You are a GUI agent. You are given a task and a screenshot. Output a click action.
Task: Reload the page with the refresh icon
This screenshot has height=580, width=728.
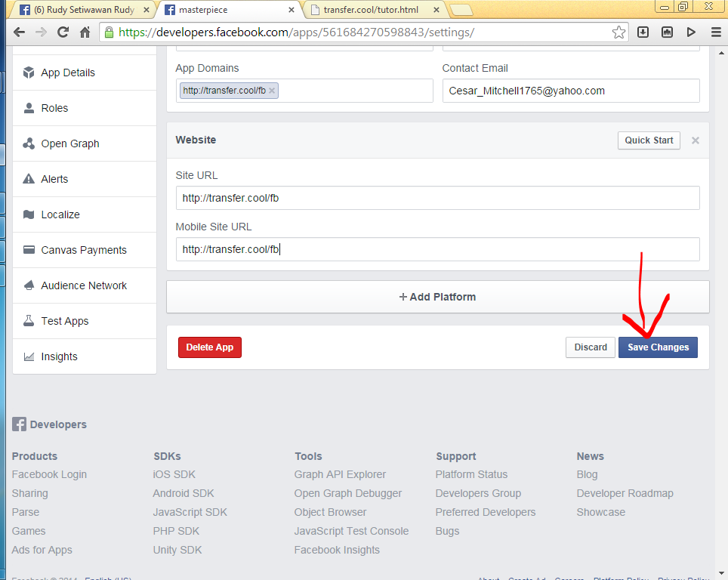point(63,32)
